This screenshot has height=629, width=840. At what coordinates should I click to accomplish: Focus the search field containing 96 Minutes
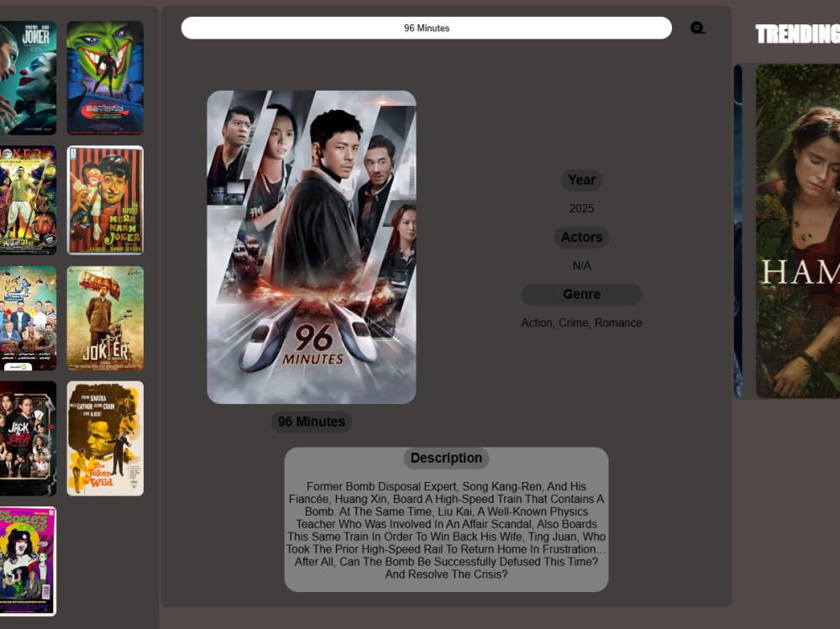(427, 28)
